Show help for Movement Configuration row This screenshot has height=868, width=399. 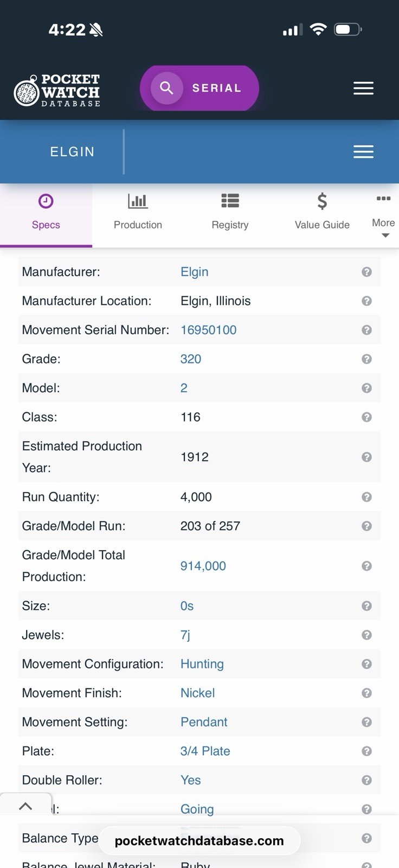pos(366,664)
